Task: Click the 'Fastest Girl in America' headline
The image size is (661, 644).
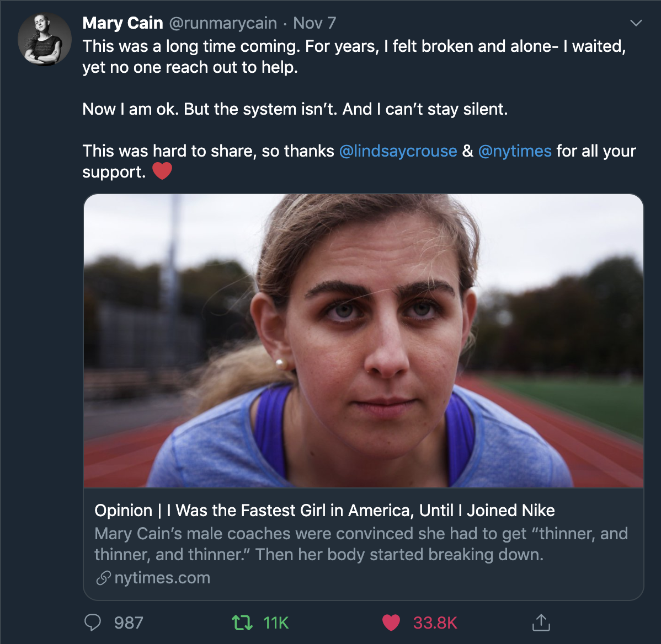Action: coord(324,511)
